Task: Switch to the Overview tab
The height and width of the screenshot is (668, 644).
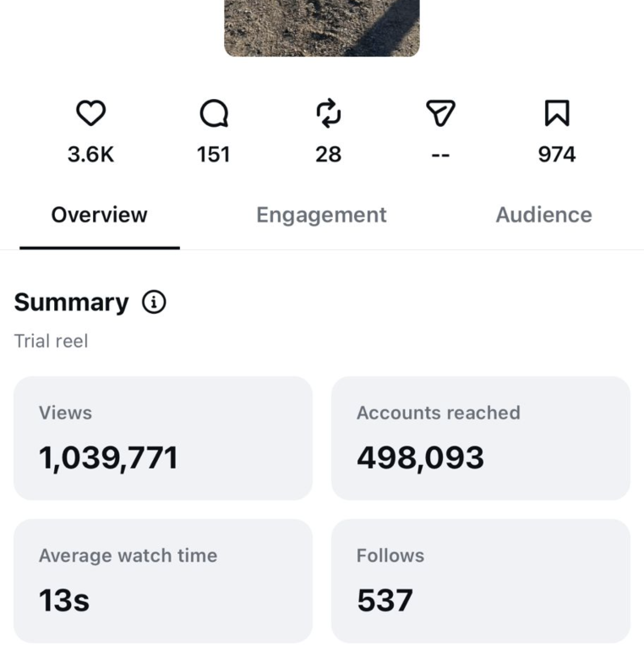Action: (99, 215)
